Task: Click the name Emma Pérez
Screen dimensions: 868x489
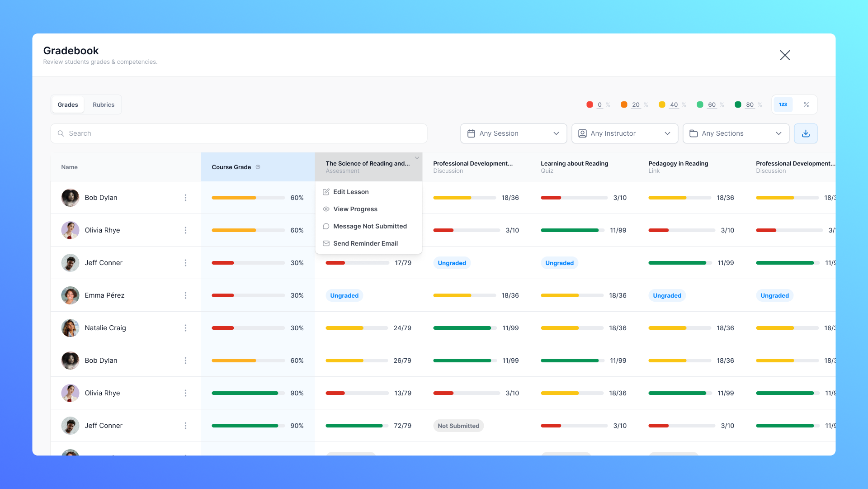Action: (104, 295)
